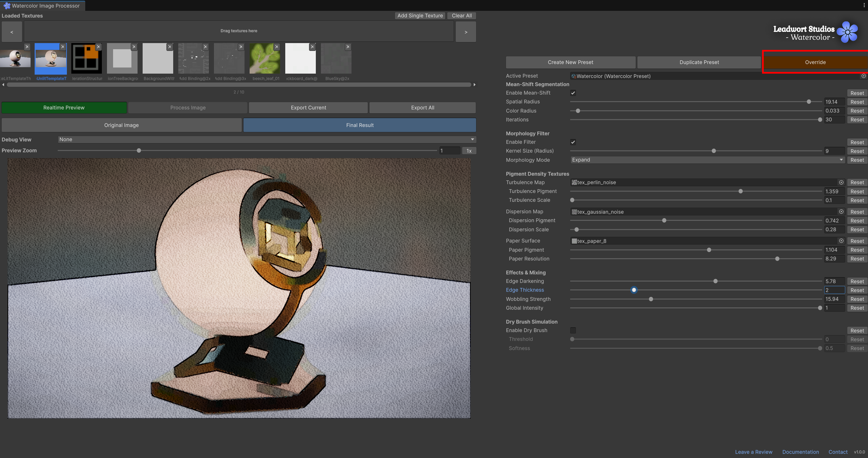Reset the Edge Thickness value
Image resolution: width=868 pixels, height=458 pixels.
coord(857,290)
